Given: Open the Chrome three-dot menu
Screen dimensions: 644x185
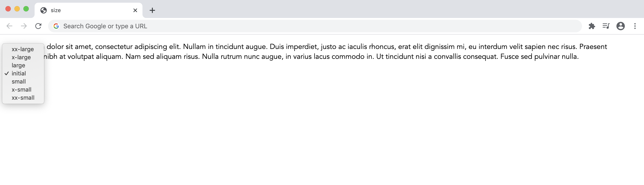Looking at the screenshot, I should coord(635,26).
